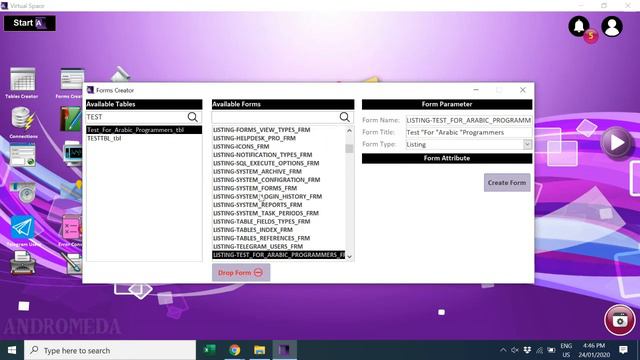Open the Connections database icon
This screenshot has height=360, width=640.
(x=23, y=122)
